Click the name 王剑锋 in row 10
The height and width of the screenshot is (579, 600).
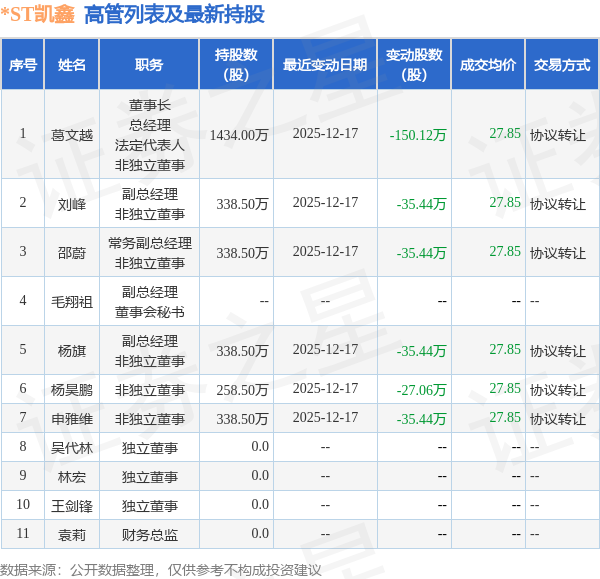pyautogui.click(x=72, y=506)
